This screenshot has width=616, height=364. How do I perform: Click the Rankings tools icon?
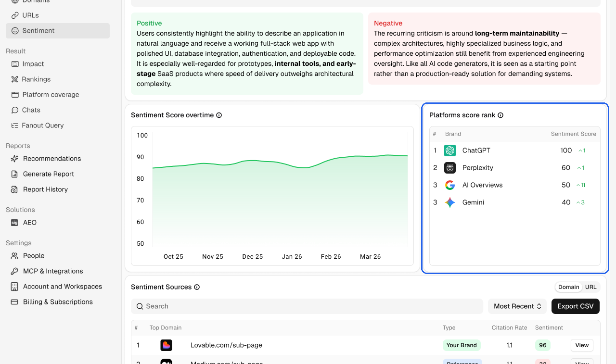point(15,79)
